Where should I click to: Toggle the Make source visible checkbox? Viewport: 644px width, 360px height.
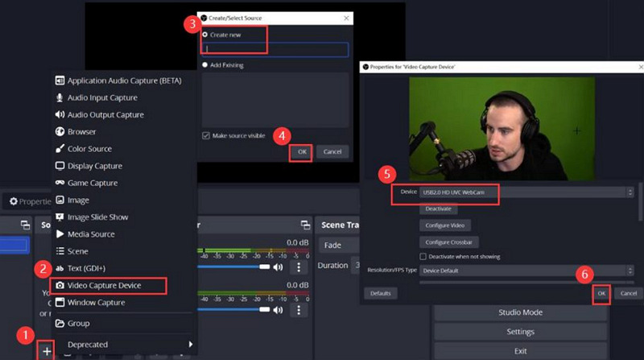coord(206,134)
